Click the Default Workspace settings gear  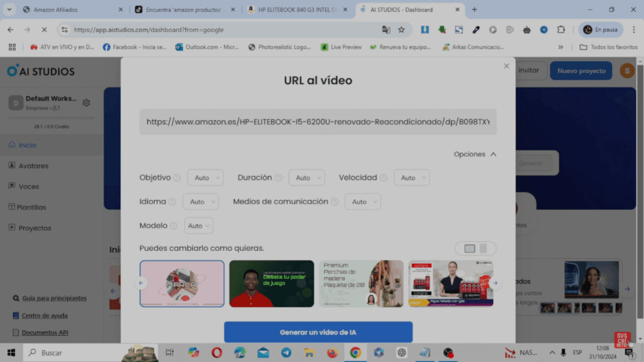click(86, 102)
